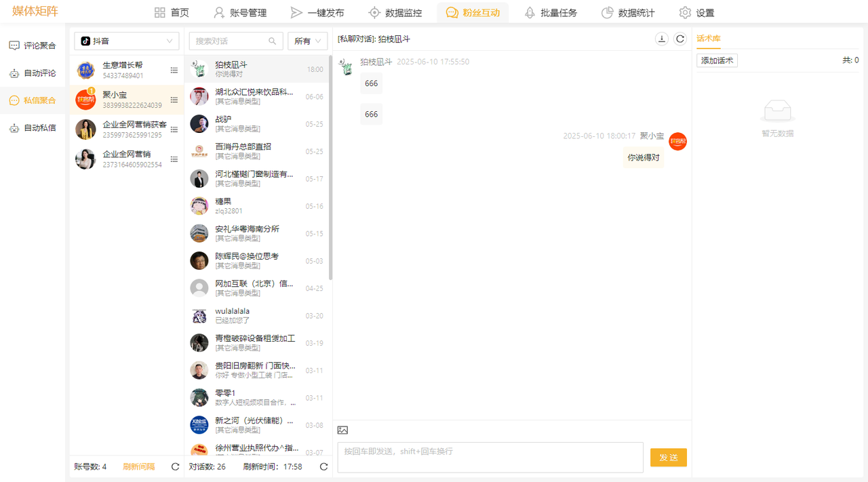Click the 批量任务 bell icon
Screen dimensions: 868x482
tap(530, 12)
